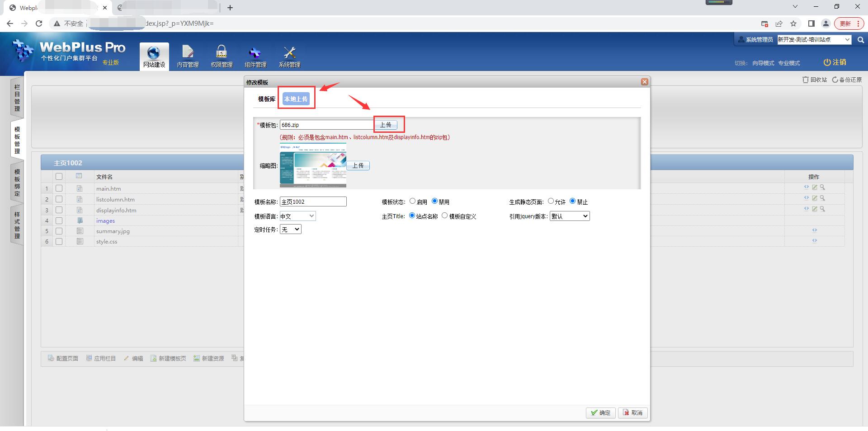Click the 模板名称 input field
Image resolution: width=868 pixels, height=431 pixels.
(313, 202)
